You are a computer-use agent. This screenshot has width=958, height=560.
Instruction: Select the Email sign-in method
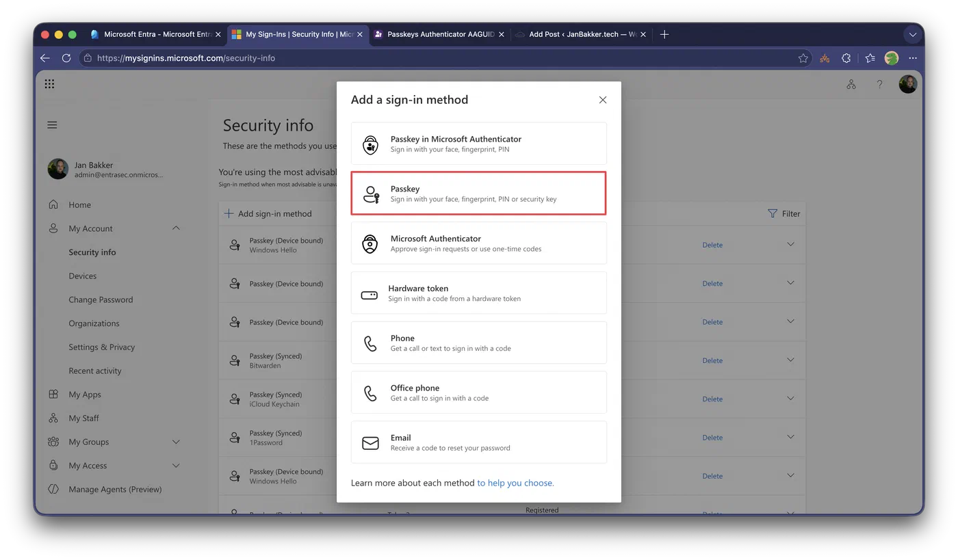(x=479, y=442)
